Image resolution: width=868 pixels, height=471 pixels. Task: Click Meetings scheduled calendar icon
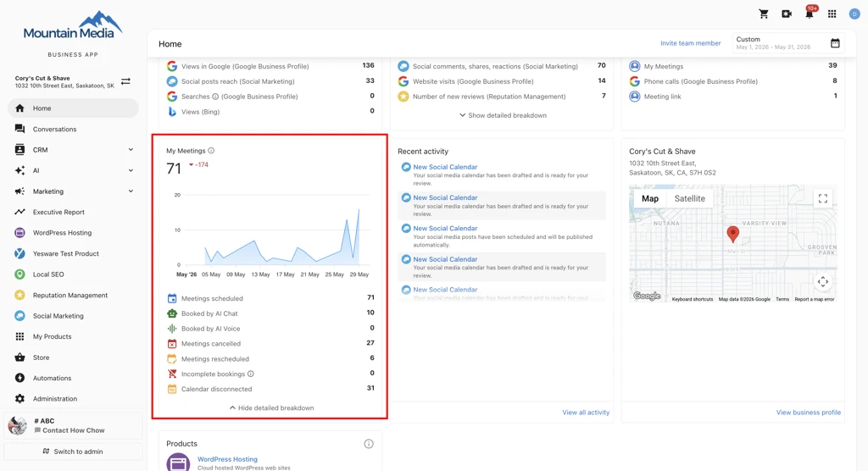pos(172,298)
